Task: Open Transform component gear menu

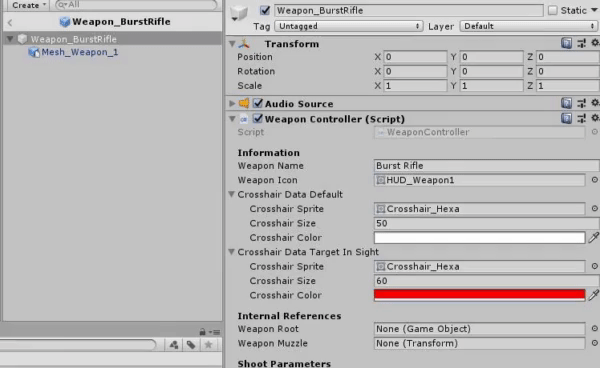Action: pos(595,43)
